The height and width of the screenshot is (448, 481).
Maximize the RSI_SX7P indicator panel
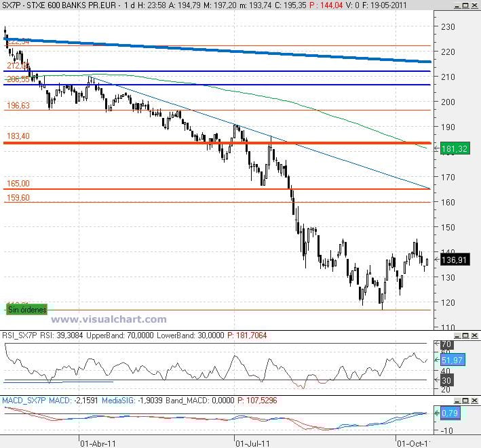coord(465,335)
